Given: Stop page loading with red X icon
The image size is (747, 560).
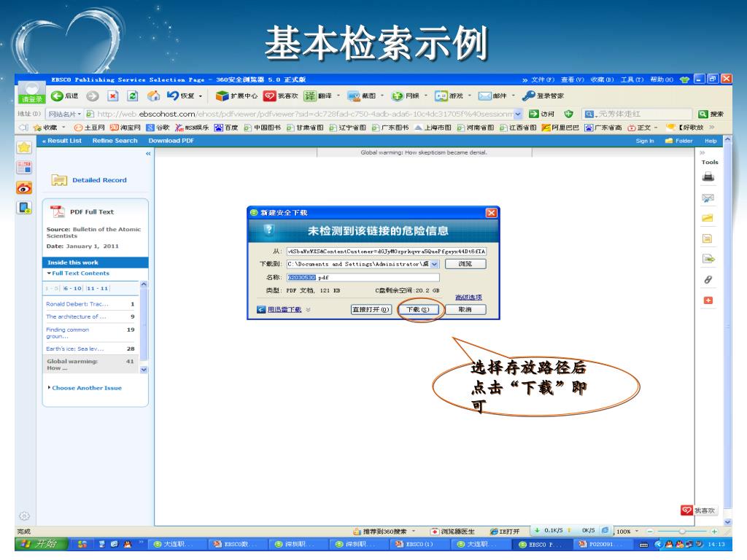Looking at the screenshot, I should click(x=113, y=96).
